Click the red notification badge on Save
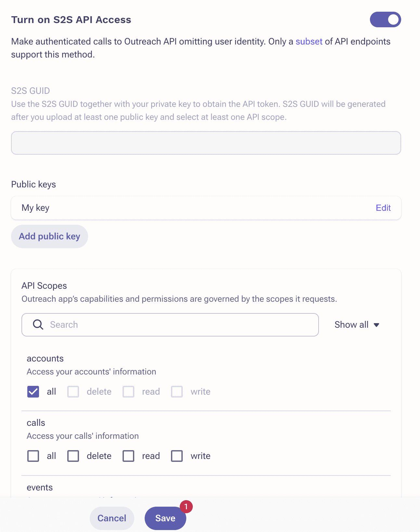Image resolution: width=420 pixels, height=532 pixels. pyautogui.click(x=186, y=506)
